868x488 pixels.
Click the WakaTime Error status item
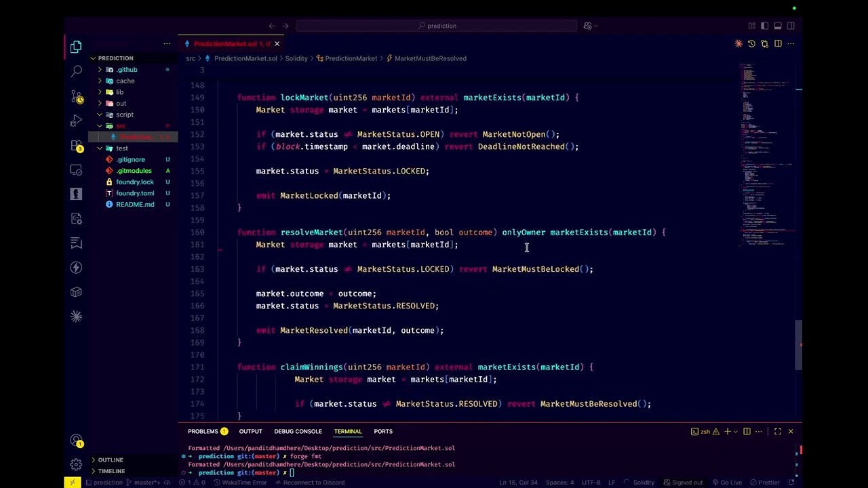point(240,483)
